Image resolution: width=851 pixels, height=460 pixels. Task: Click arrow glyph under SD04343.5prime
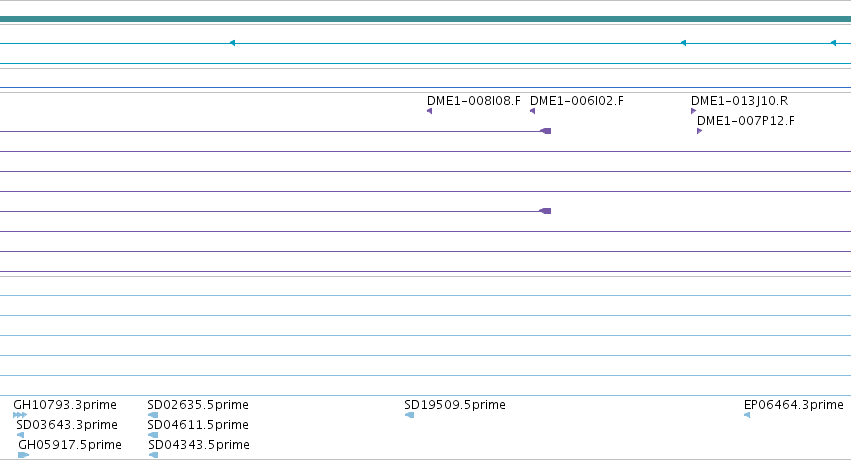tap(154, 455)
